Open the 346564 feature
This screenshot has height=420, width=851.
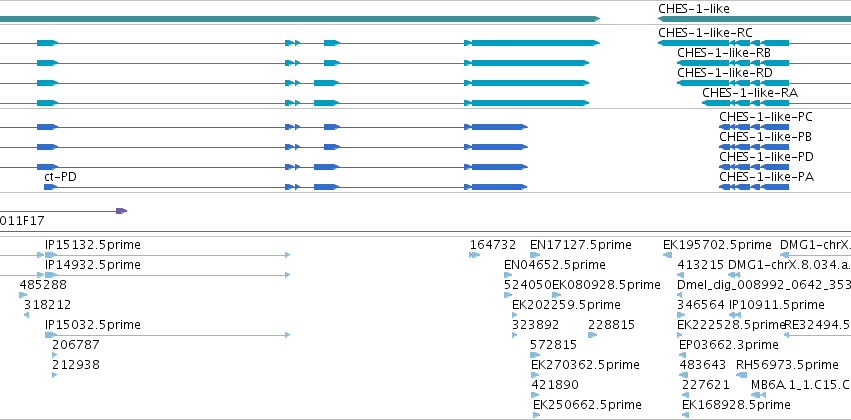pos(701,305)
